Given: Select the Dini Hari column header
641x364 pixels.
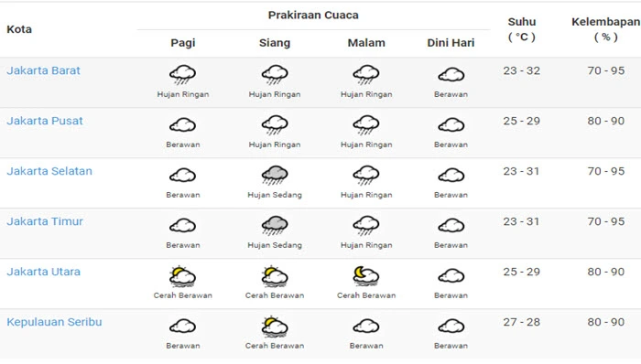Looking at the screenshot, I should (451, 43).
